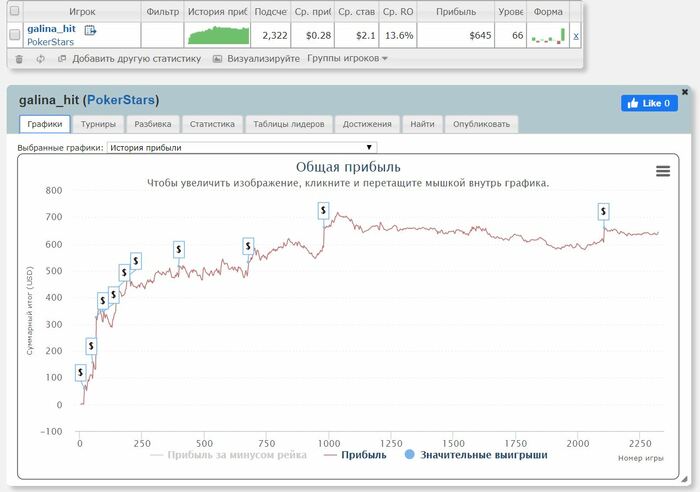Open the PokerStars link in the panel title
The image size is (700, 492).
[x=121, y=100]
